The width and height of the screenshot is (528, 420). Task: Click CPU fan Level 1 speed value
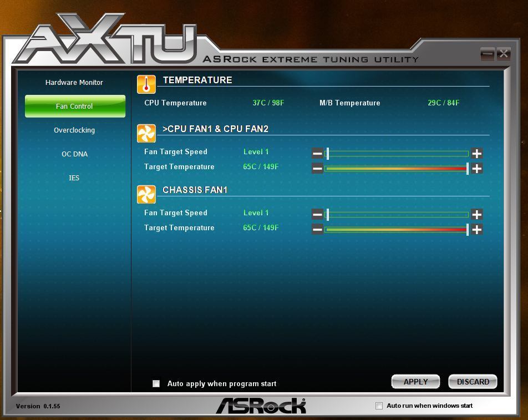tap(256, 152)
